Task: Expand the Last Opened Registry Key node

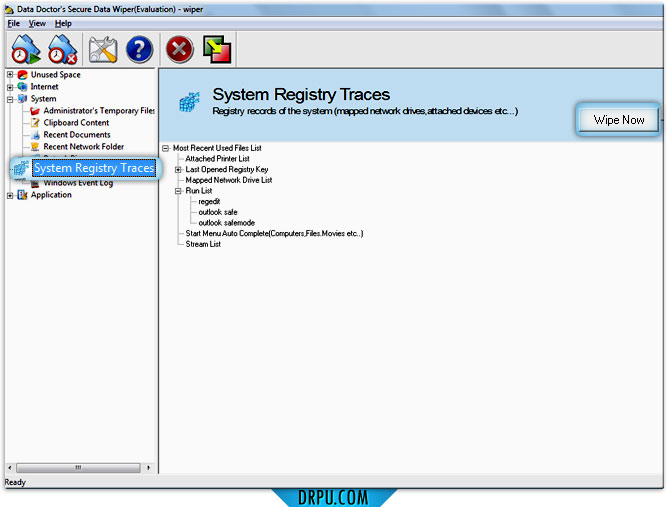Action: pos(178,170)
